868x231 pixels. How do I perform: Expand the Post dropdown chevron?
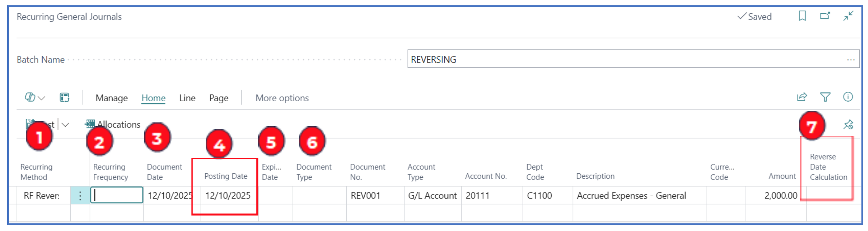click(65, 125)
